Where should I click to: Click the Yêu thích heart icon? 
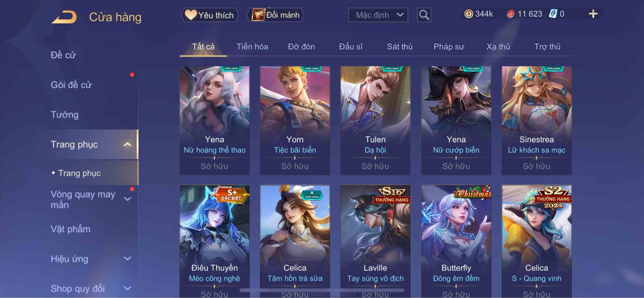[x=191, y=15]
